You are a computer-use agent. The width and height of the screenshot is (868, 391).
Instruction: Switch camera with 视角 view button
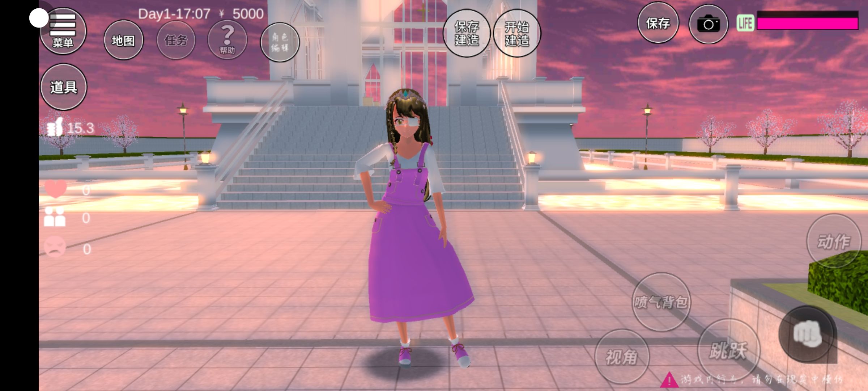(x=622, y=357)
